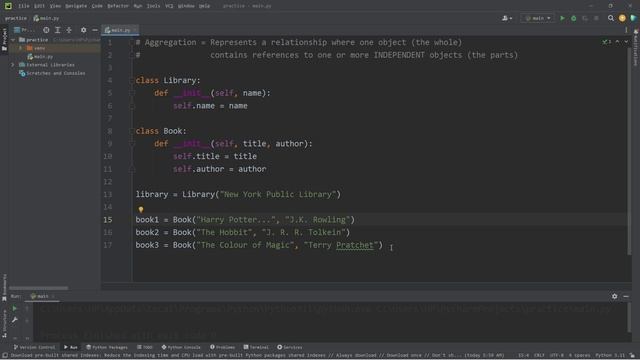Screen dimensions: 640x360
Task: Open TODO tool window
Action: (144, 347)
